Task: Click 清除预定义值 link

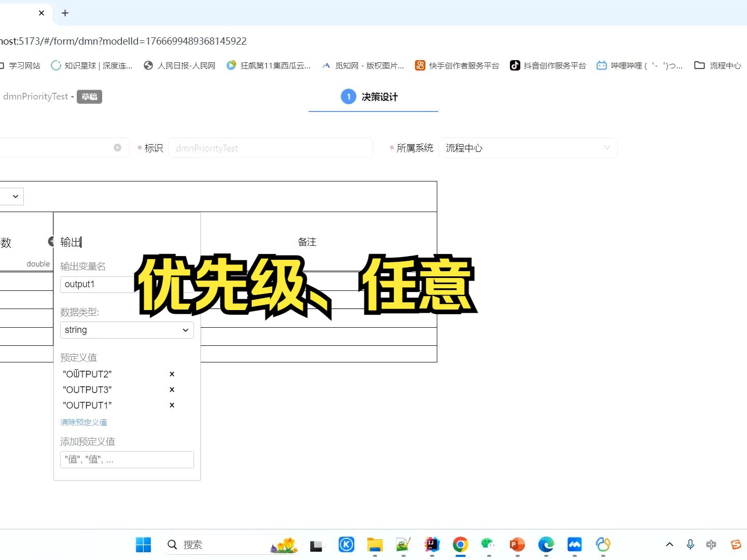Action: coord(84,422)
